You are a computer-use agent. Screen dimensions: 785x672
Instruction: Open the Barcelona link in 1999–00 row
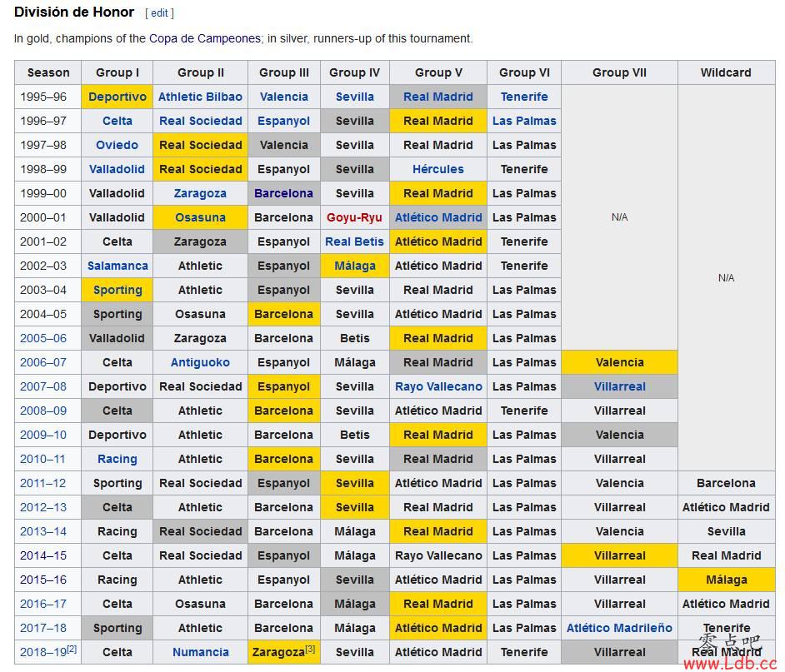284,193
